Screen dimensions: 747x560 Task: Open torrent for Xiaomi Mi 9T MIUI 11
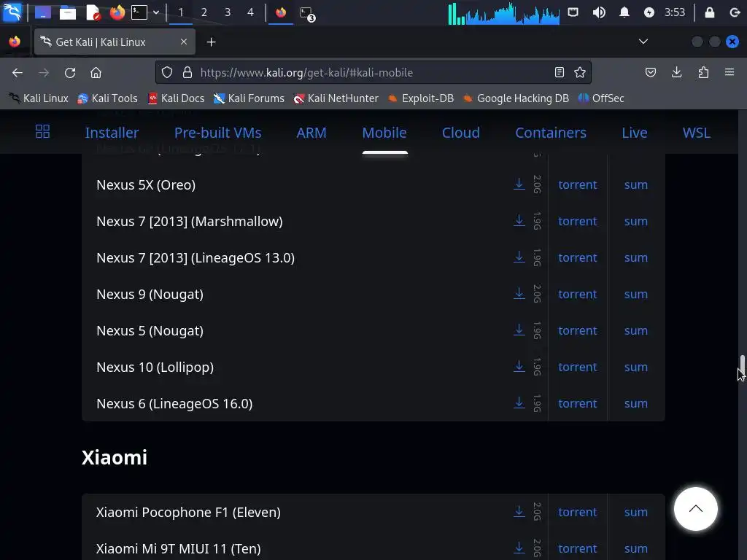(x=578, y=548)
